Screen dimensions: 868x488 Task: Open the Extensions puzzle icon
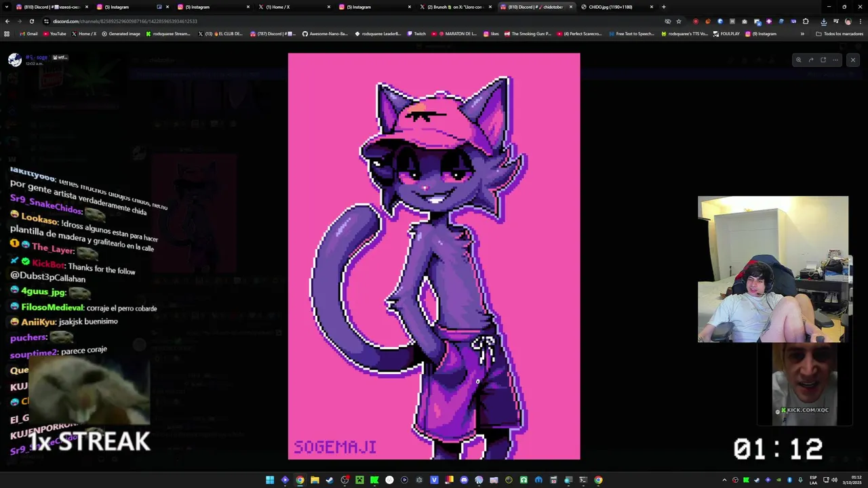point(806,21)
